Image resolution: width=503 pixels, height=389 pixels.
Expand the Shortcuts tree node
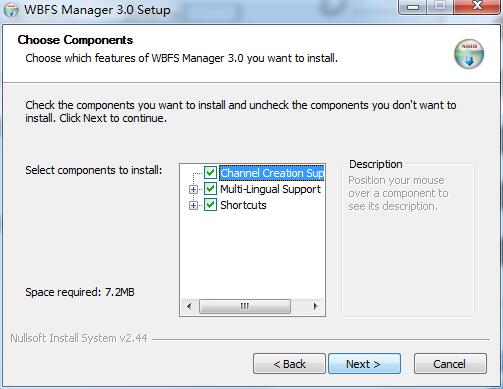click(x=193, y=205)
